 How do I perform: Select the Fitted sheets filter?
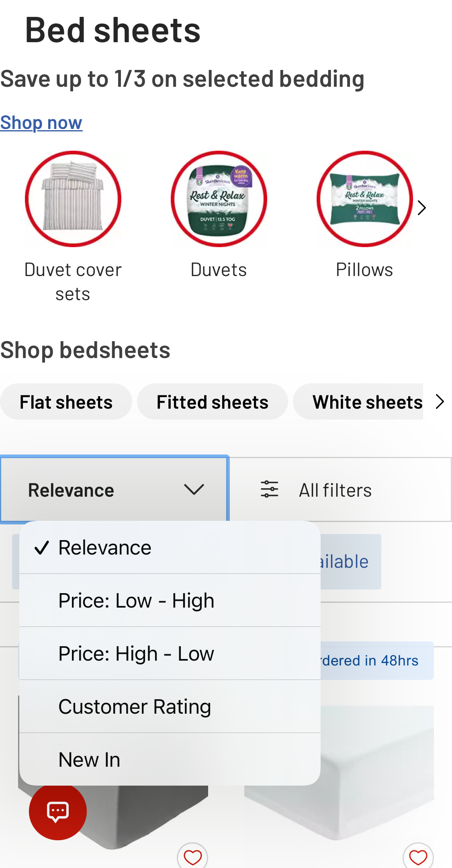(x=212, y=401)
